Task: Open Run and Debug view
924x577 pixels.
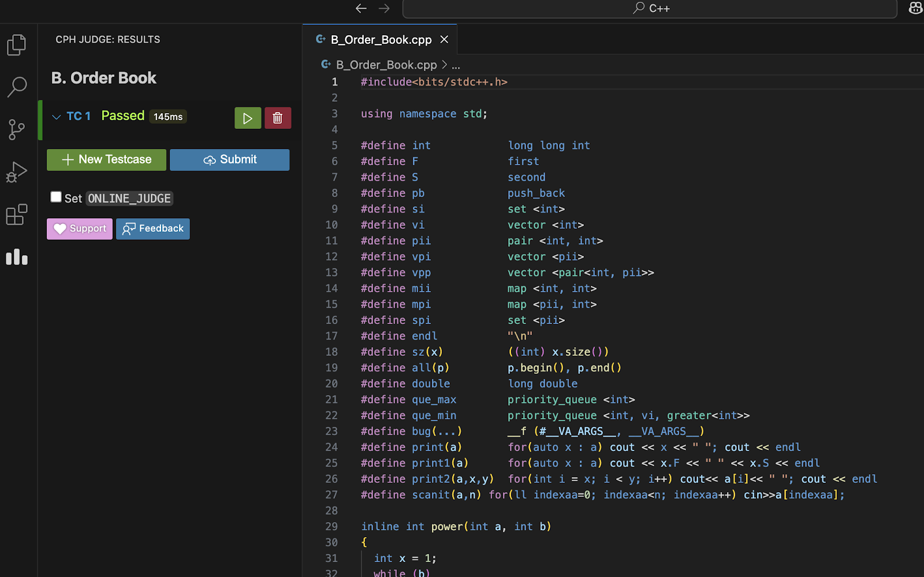Action: pyautogui.click(x=17, y=172)
